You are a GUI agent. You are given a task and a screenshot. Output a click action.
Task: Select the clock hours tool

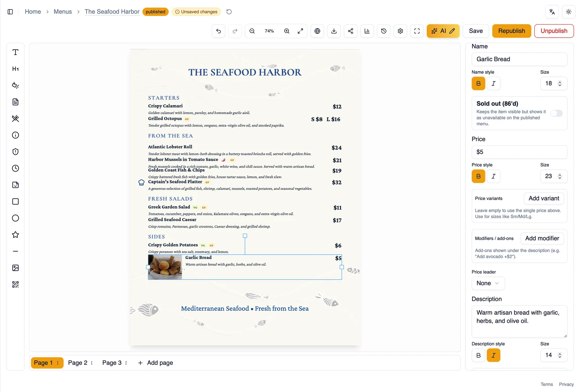click(x=15, y=168)
